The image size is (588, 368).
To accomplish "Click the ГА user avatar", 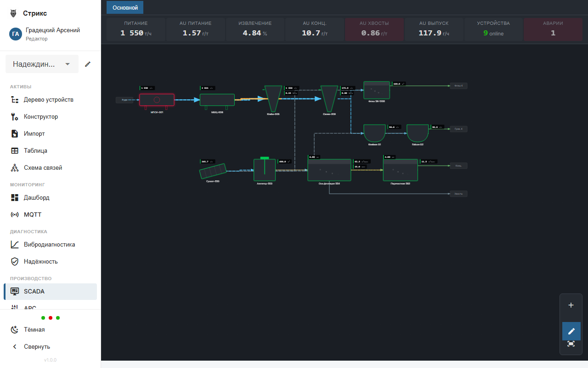I will [15, 34].
